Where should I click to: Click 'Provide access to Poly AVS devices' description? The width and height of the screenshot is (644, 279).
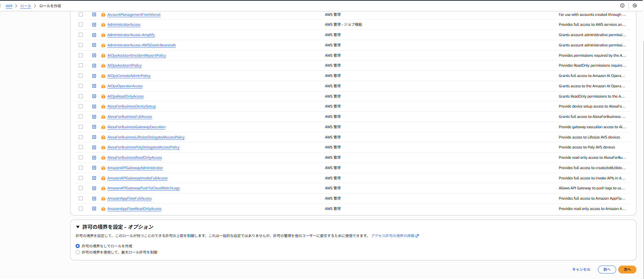[x=587, y=147]
